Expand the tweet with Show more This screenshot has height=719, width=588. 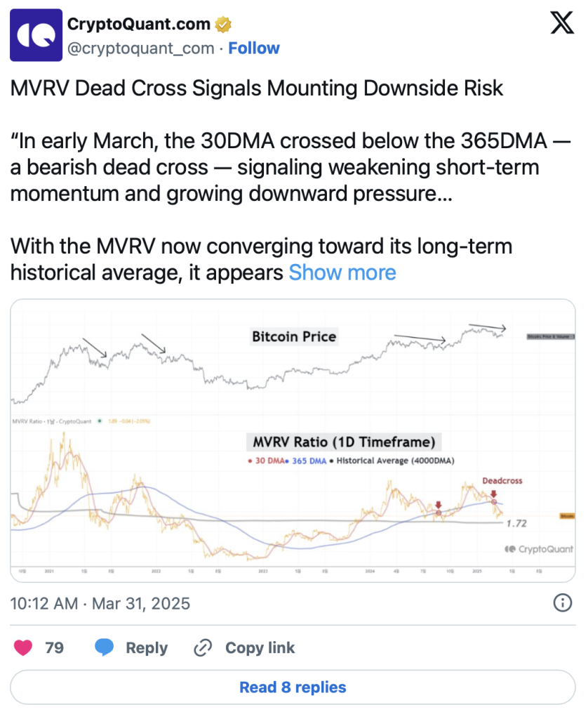coord(342,272)
